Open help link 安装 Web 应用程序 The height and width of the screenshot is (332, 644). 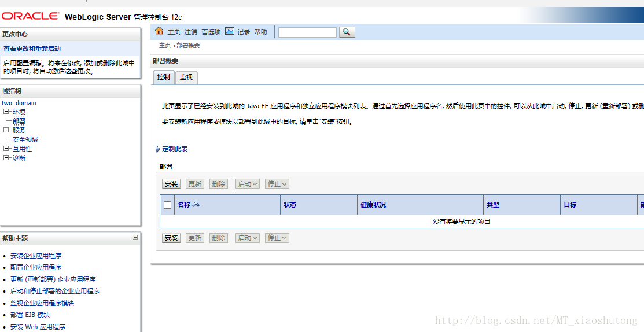[x=38, y=327]
